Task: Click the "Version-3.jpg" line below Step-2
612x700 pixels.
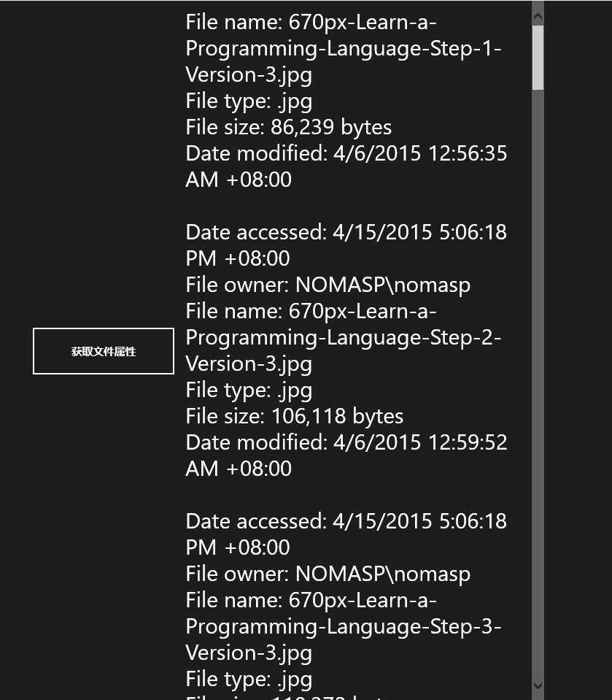Action: pyautogui.click(x=249, y=364)
